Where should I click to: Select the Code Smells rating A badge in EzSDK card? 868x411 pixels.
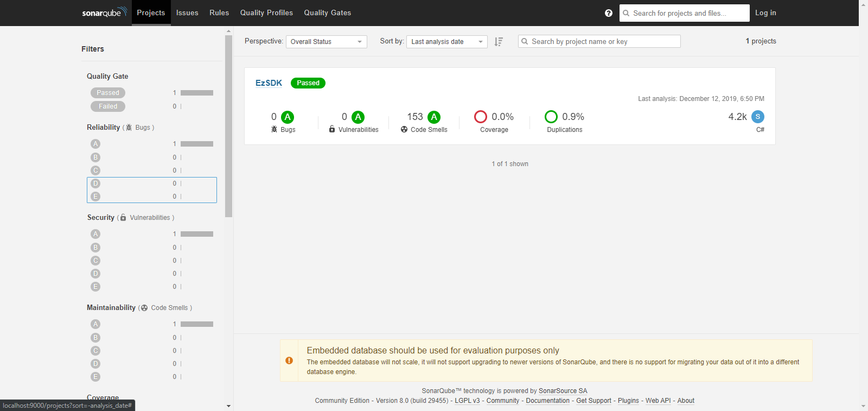pos(434,117)
